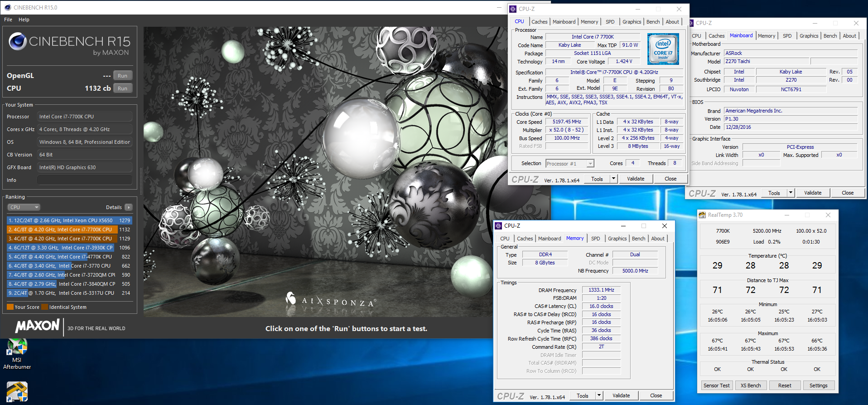Screen dimensions: 868x405
Task: Open the File menu in Cinebench
Action: tap(8, 20)
